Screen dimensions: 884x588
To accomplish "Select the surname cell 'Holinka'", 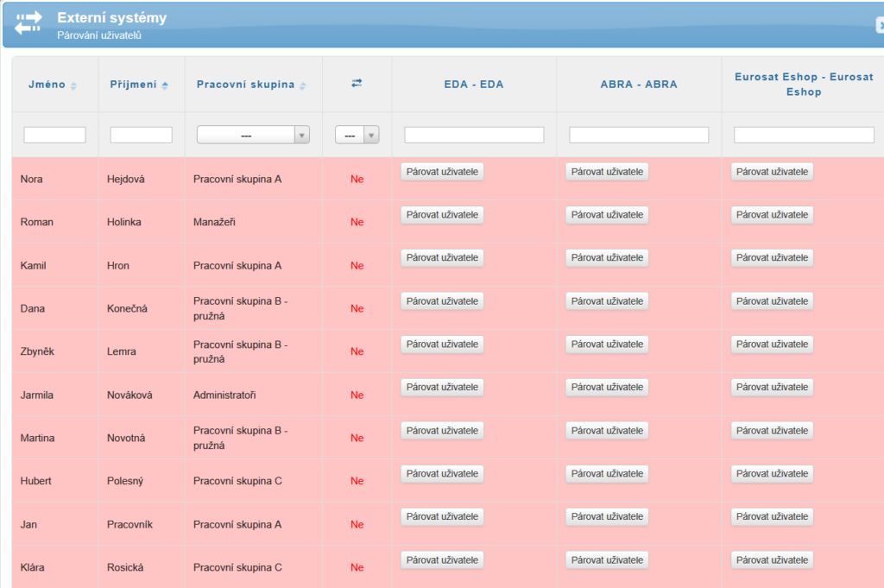I will click(124, 222).
